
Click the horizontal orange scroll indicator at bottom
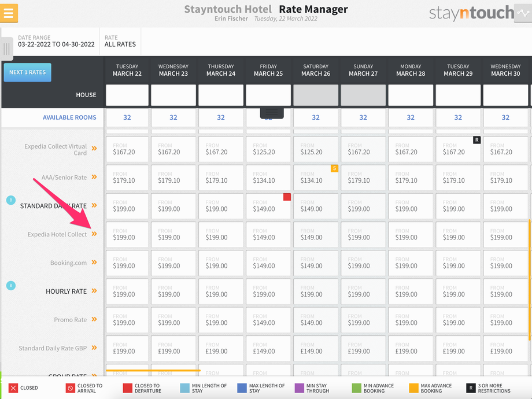153,370
